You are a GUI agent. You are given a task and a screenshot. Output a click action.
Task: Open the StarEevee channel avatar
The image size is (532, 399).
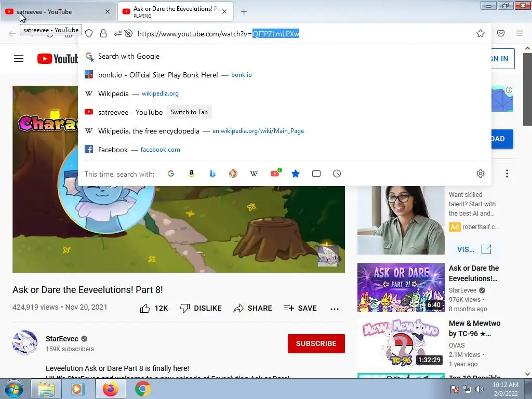[25, 343]
